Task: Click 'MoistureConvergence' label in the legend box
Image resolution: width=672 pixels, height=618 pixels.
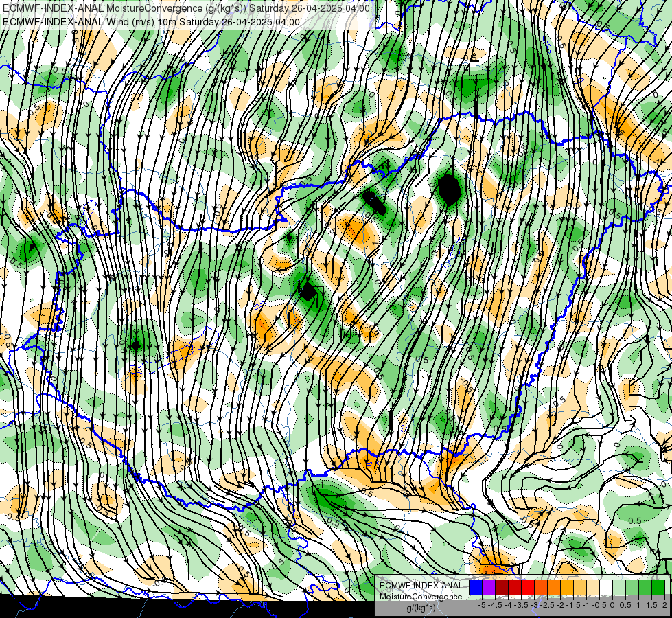Action: (421, 597)
